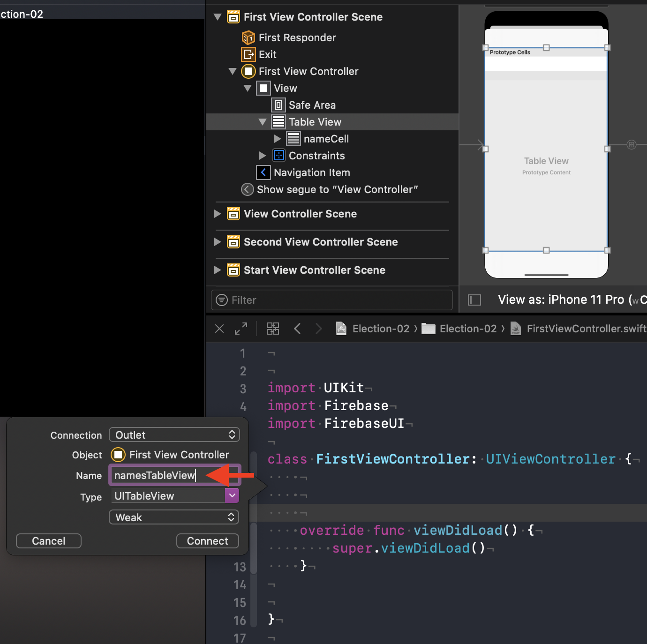Click the Second View Controller Scene icon
Viewport: 647px width, 644px height.
(x=233, y=242)
